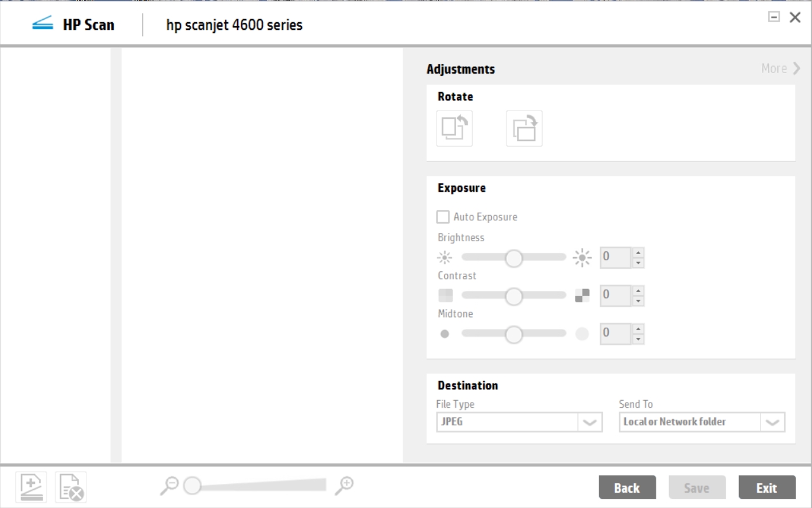Click the delete scanned page icon
The height and width of the screenshot is (508, 812).
pyautogui.click(x=71, y=487)
